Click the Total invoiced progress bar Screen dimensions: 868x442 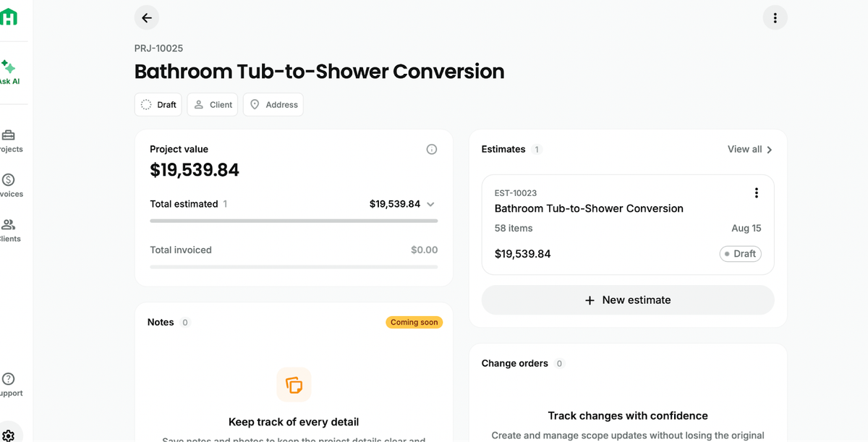(x=294, y=267)
